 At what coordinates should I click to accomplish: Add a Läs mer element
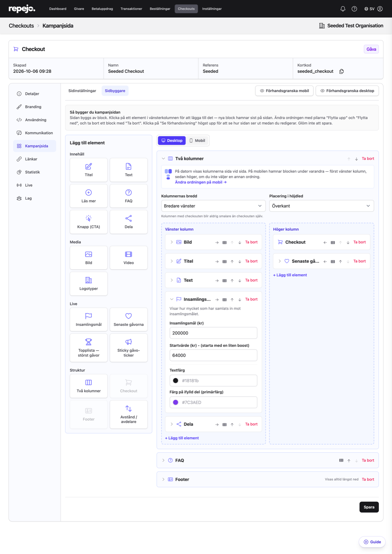(89, 196)
